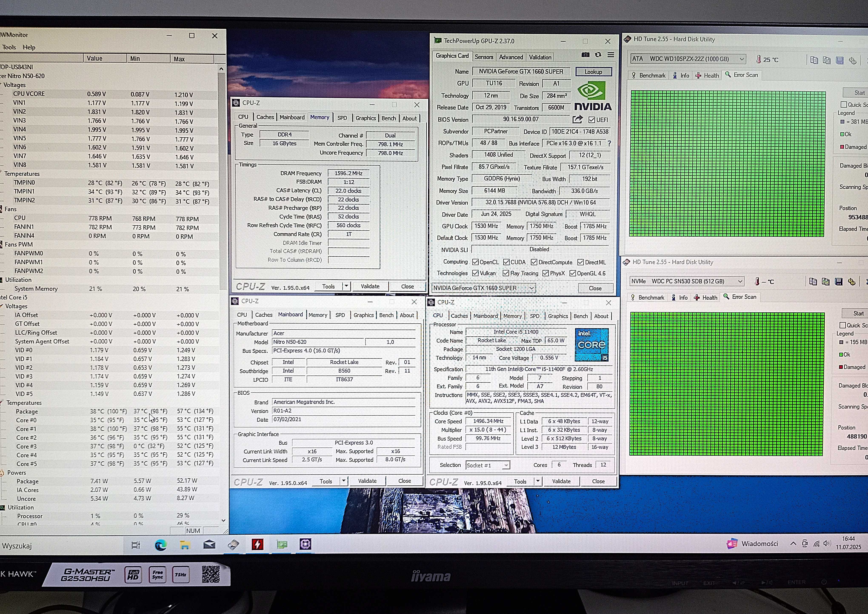Click volume speaker icon in system tray
The image size is (868, 614).
pyautogui.click(x=827, y=544)
